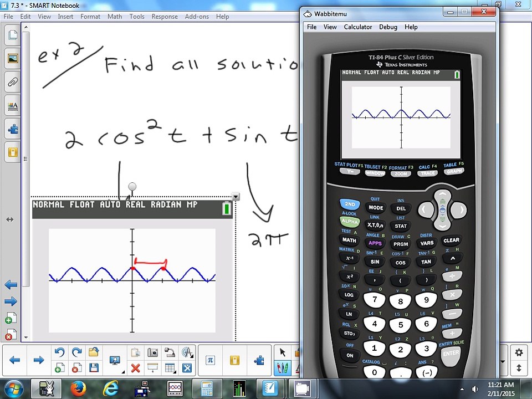Click the Windows Start button
The width and height of the screenshot is (532, 399).
tap(13, 389)
